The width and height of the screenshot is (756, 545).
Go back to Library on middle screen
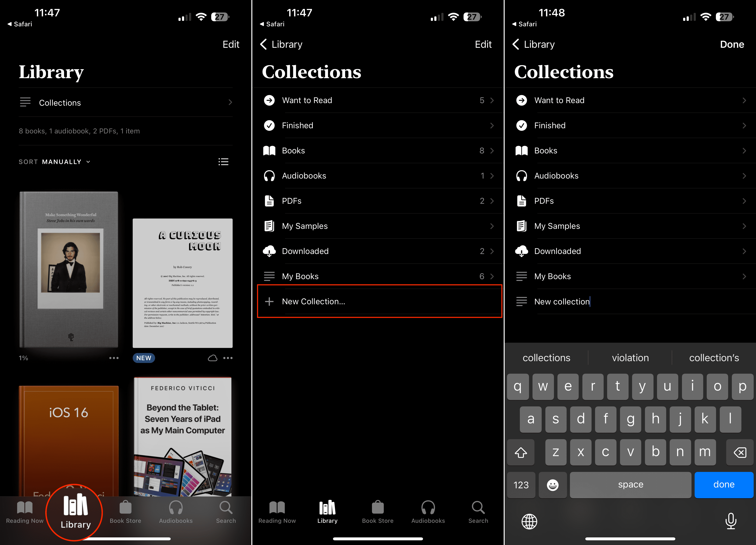tap(281, 44)
